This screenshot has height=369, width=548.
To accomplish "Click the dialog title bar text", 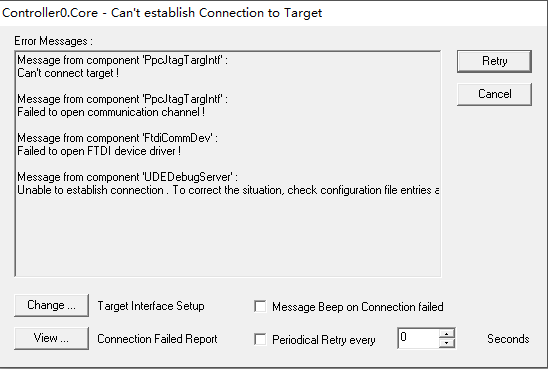I will tap(162, 13).
